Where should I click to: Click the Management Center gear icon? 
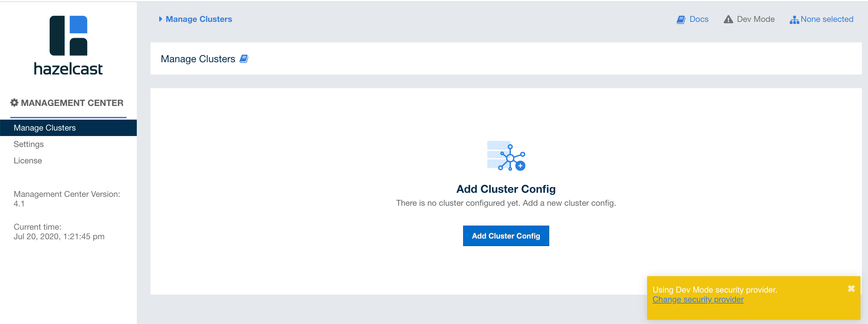coord(14,103)
